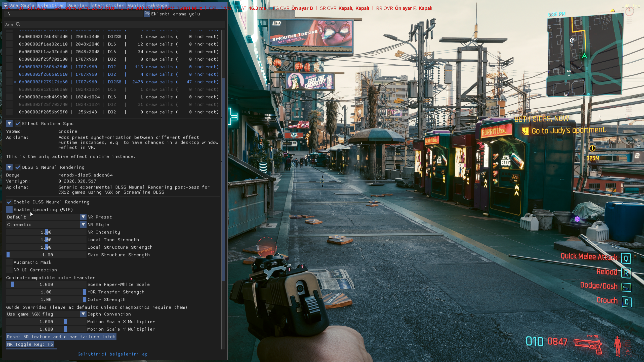Viewport: 644px width, 362px height.
Task: Collapse the Effect Runtime Sync section
Action: tap(9, 123)
